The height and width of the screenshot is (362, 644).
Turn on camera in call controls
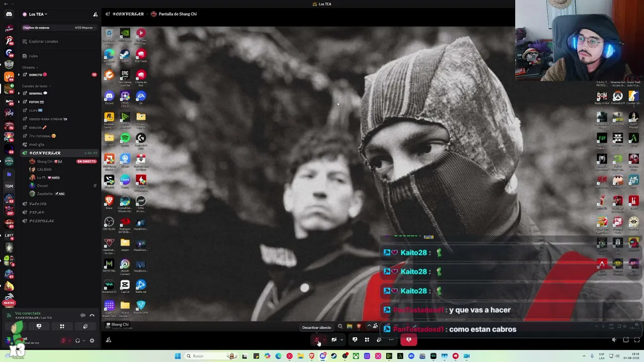point(334,340)
